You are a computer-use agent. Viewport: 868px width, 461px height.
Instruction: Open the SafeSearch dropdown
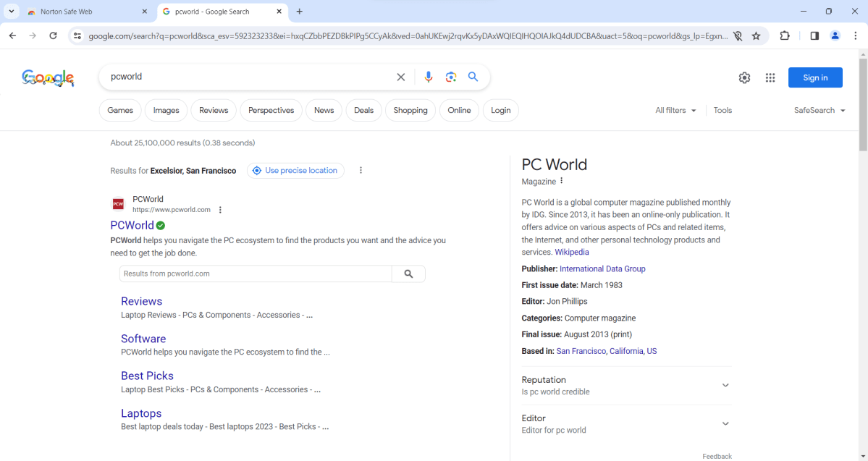tap(819, 110)
